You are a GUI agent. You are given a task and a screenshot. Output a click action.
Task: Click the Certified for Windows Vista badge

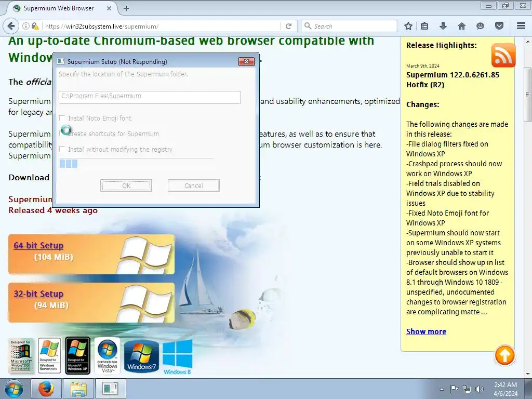pyautogui.click(x=107, y=355)
